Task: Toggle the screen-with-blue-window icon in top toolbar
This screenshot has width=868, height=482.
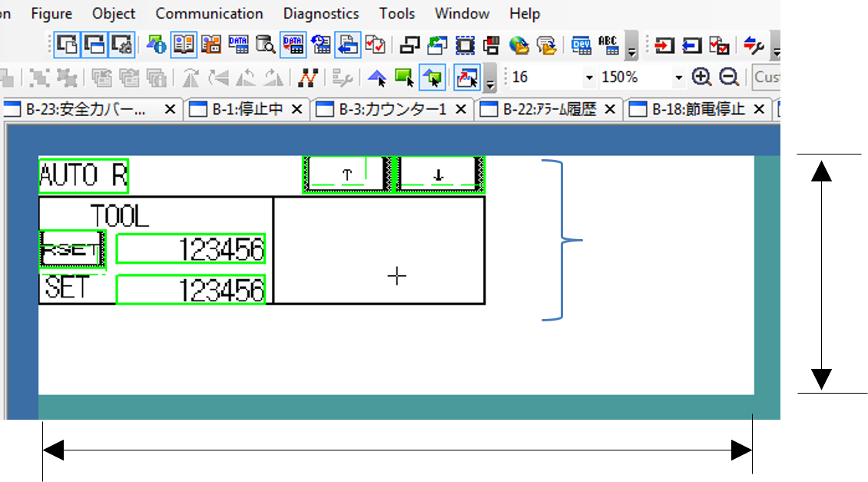Action: pos(94,45)
